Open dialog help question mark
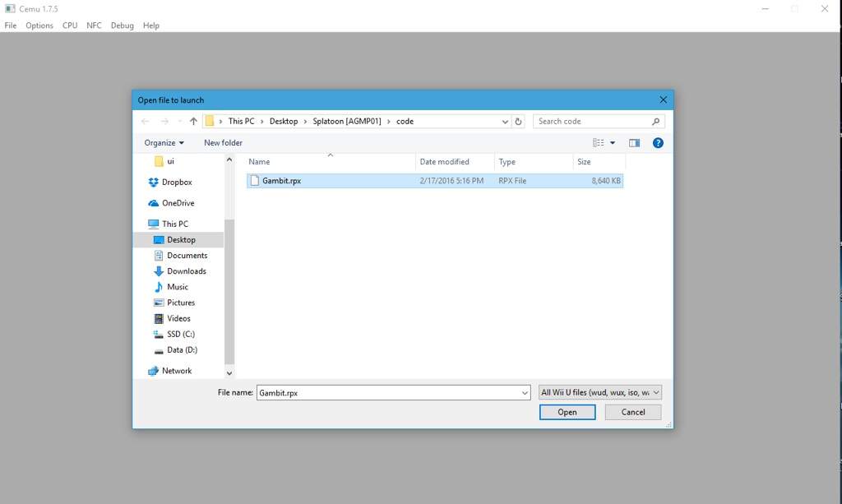Image resolution: width=842 pixels, height=504 pixels. (658, 143)
